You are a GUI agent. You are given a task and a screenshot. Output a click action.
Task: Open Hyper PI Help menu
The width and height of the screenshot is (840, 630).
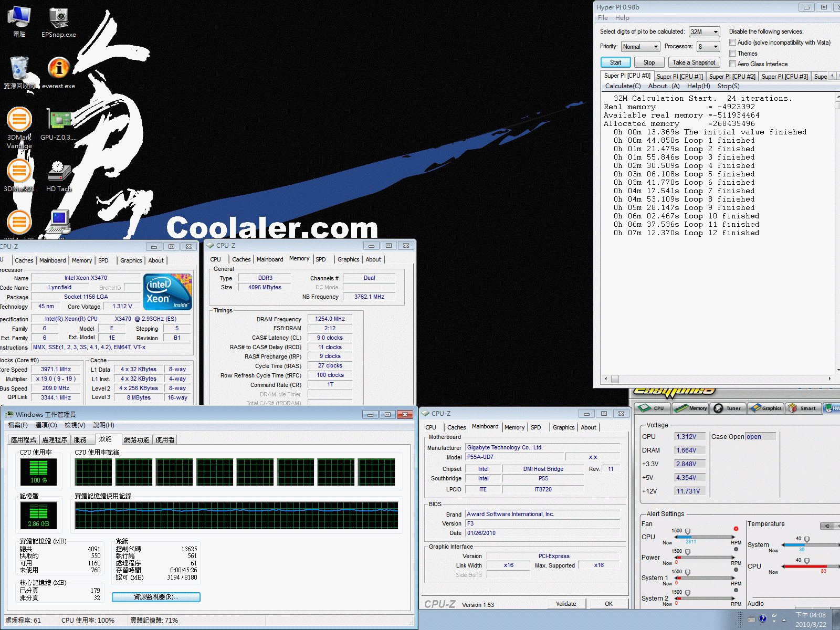[622, 18]
